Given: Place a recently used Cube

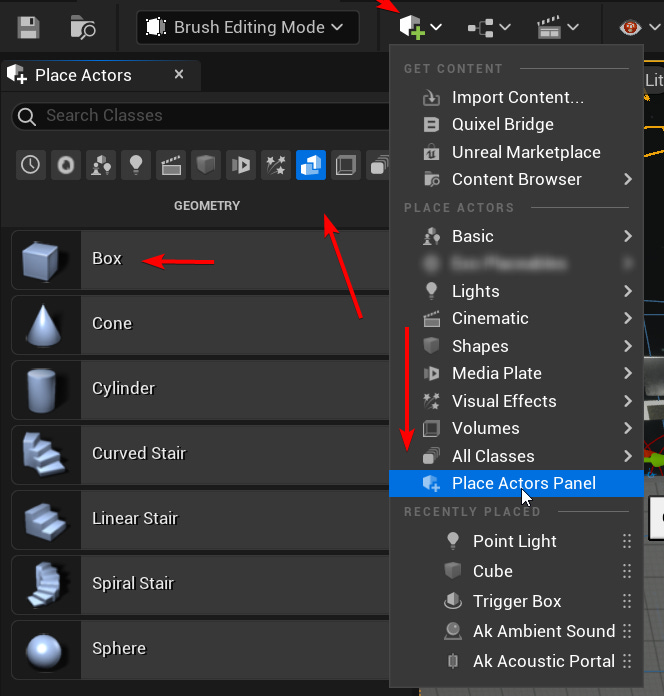Looking at the screenshot, I should pyautogui.click(x=516, y=571).
